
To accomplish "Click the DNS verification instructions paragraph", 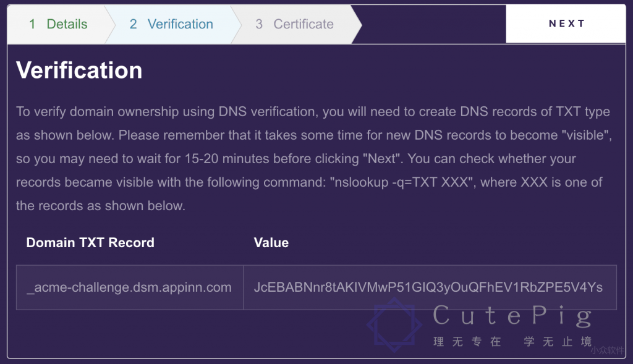I will tap(313, 159).
